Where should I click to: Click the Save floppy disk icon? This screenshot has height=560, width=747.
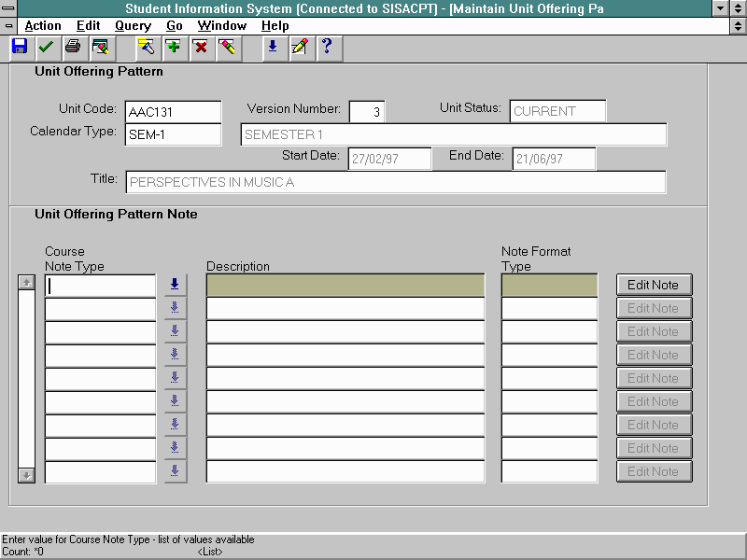tap(20, 47)
